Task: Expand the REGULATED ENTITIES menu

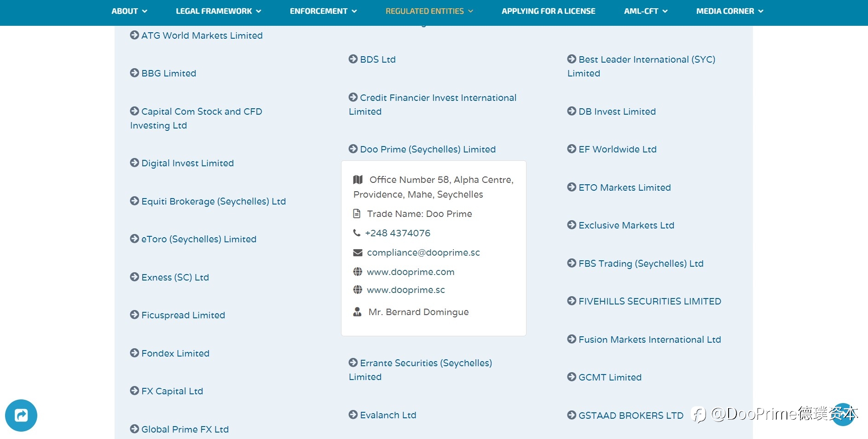Action: coord(429,11)
